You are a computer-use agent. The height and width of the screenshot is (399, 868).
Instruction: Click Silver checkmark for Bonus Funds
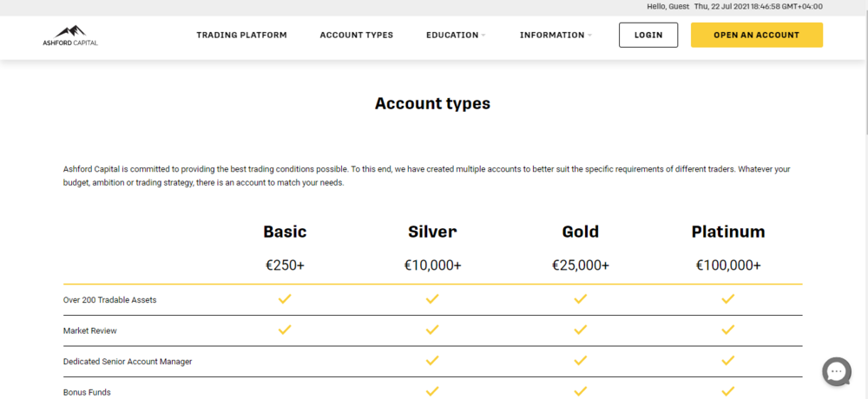(x=432, y=391)
